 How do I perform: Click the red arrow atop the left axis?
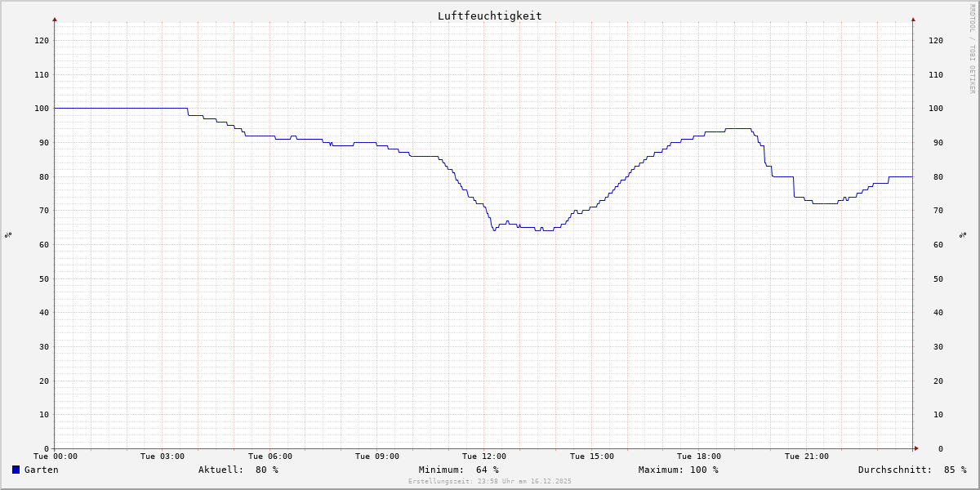click(x=55, y=19)
